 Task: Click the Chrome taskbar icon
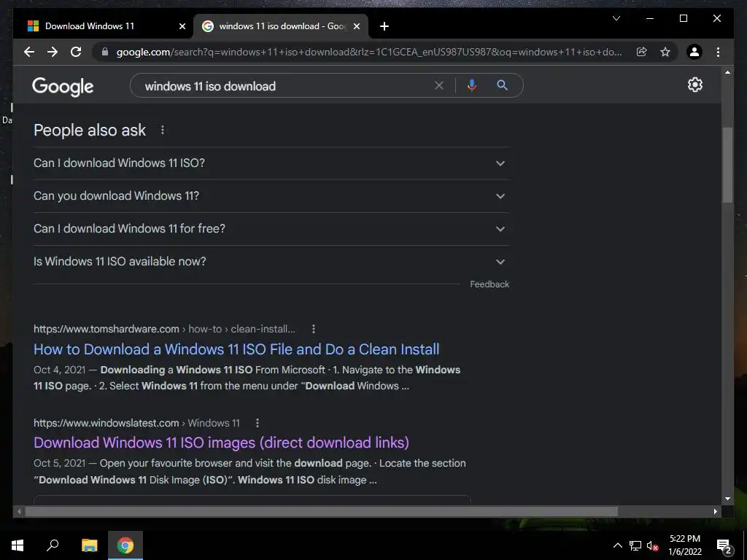[125, 545]
